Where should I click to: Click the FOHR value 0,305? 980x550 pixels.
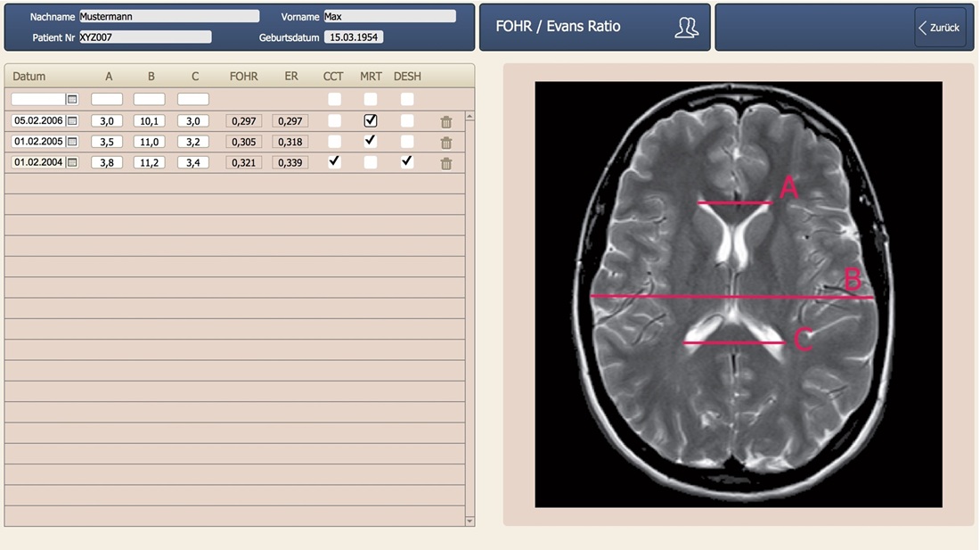pos(244,141)
